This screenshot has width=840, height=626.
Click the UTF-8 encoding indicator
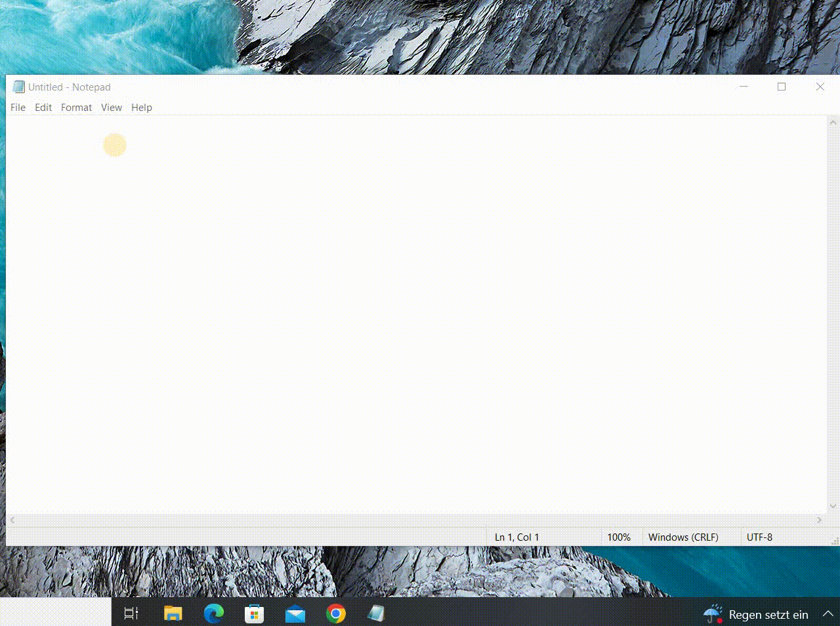pos(759,537)
